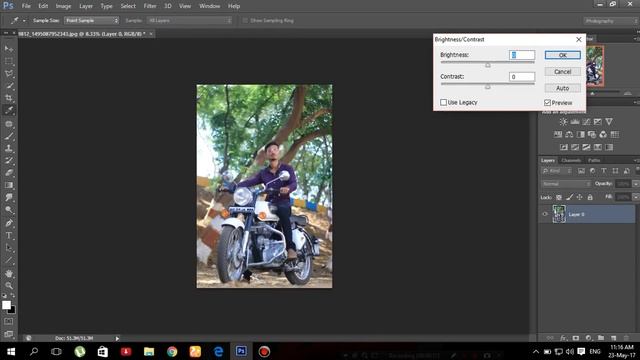Select the Horizontal Type tool
The width and height of the screenshot is (640, 360).
pyautogui.click(x=9, y=236)
